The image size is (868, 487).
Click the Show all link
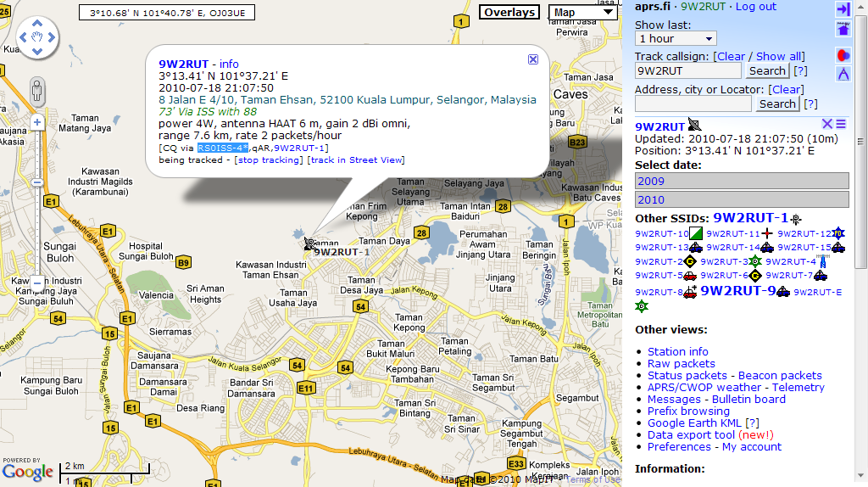(x=778, y=57)
